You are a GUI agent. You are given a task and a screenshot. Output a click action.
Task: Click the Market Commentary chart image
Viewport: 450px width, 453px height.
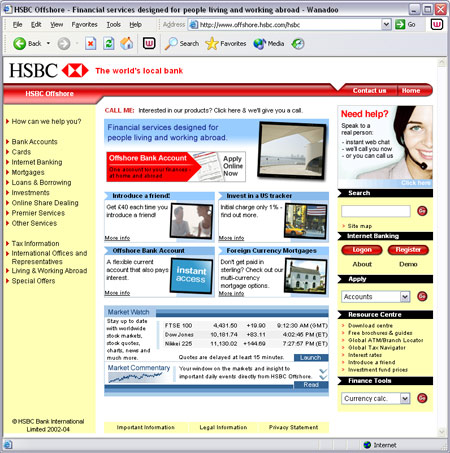pos(136,377)
